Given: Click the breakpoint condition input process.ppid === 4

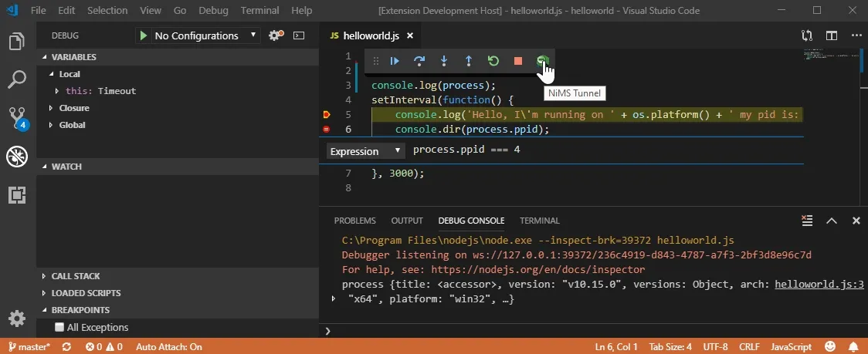Looking at the screenshot, I should (x=606, y=150).
